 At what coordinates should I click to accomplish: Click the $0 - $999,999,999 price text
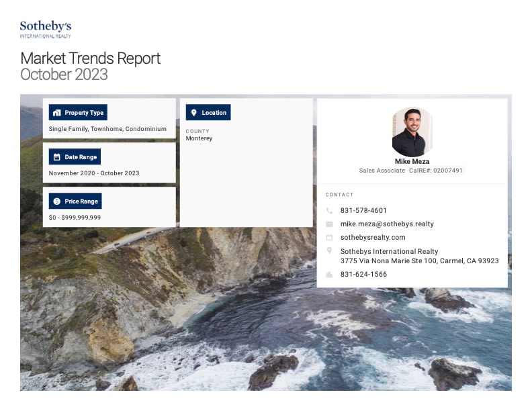pos(75,218)
